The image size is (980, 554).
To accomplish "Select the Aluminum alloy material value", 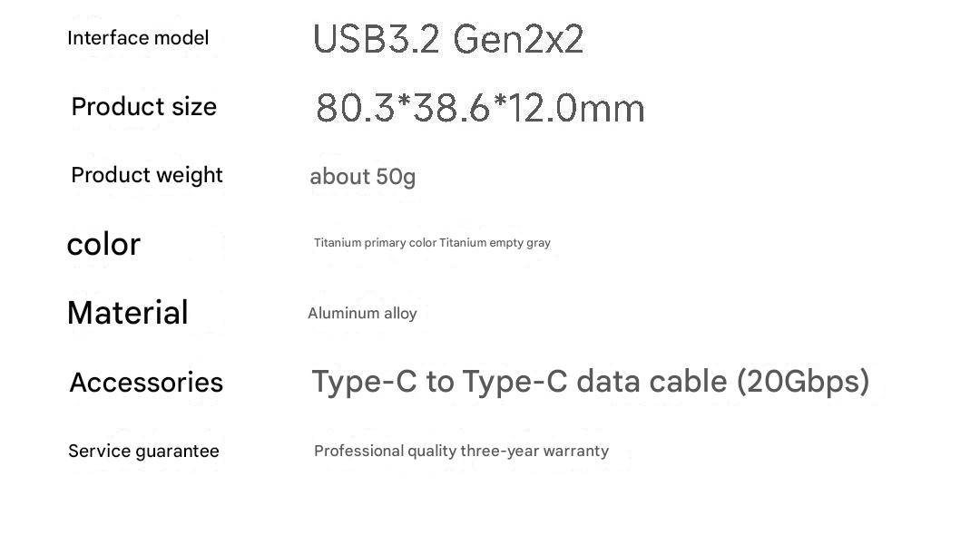I will point(362,314).
